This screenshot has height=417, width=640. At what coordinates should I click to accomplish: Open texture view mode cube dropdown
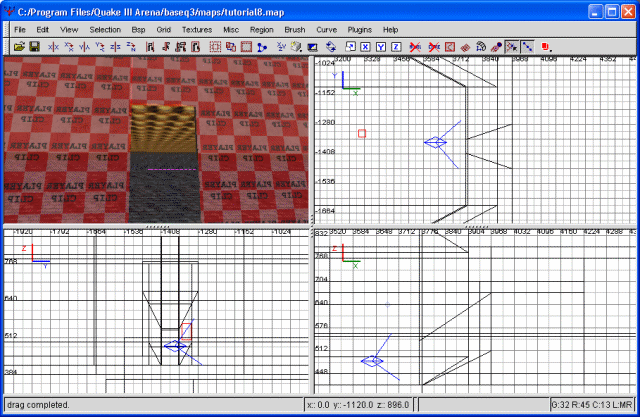pyautogui.click(x=297, y=47)
